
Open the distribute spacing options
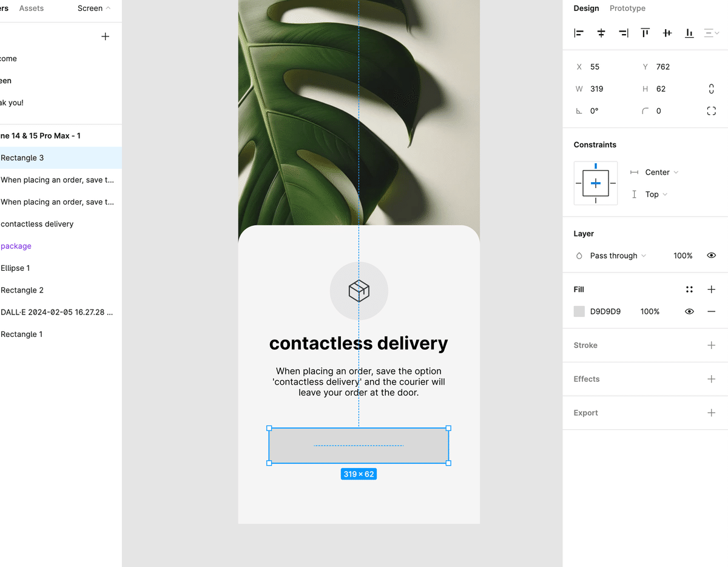[x=712, y=33]
